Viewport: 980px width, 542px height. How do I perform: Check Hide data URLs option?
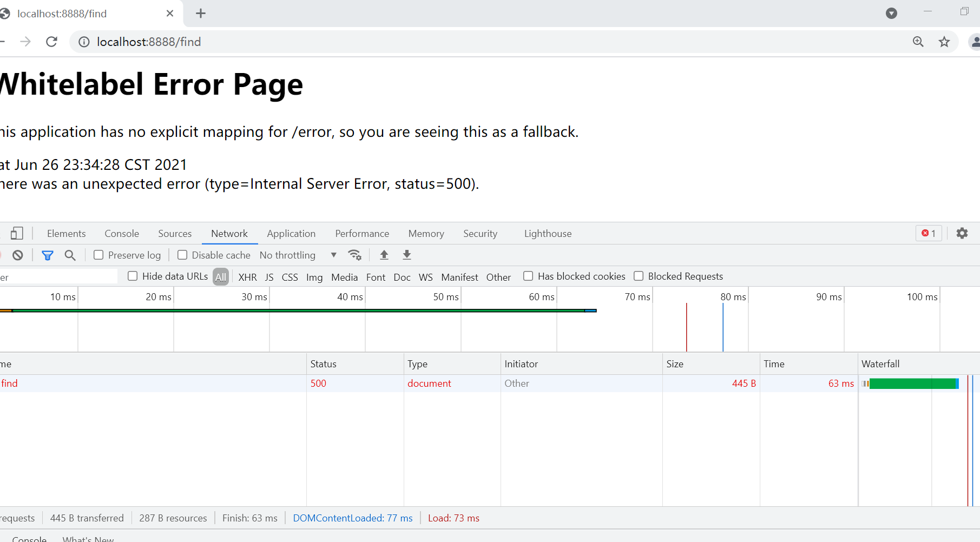click(133, 276)
